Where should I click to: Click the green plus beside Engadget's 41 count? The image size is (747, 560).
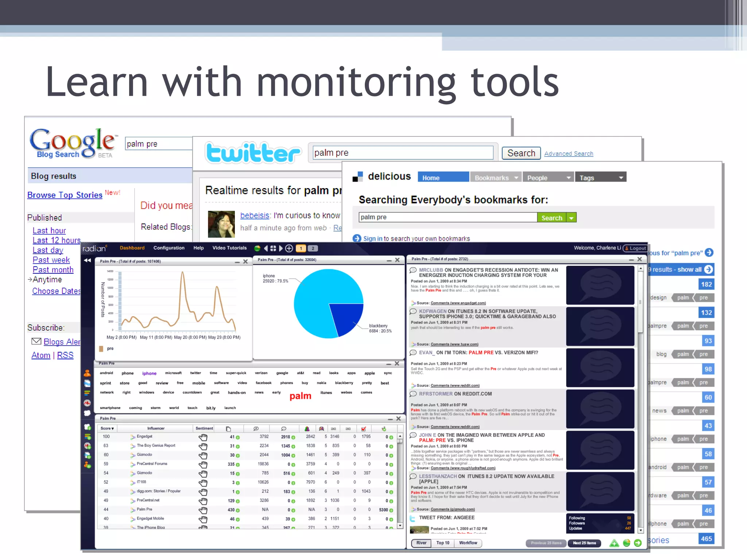[238, 437]
